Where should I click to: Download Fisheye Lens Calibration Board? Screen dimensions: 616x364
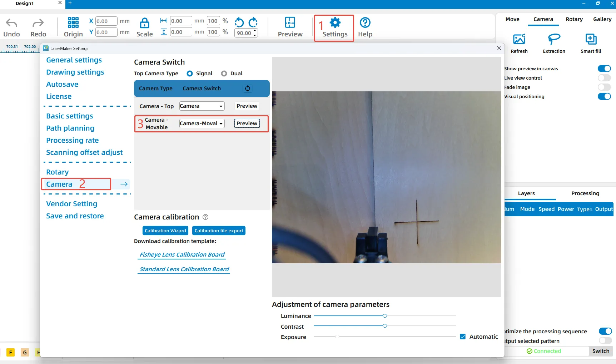[x=182, y=254]
